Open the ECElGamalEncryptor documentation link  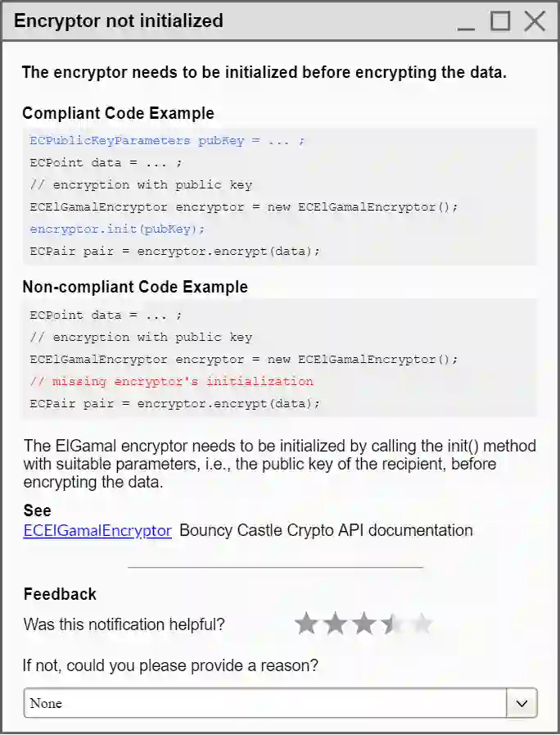pyautogui.click(x=97, y=530)
